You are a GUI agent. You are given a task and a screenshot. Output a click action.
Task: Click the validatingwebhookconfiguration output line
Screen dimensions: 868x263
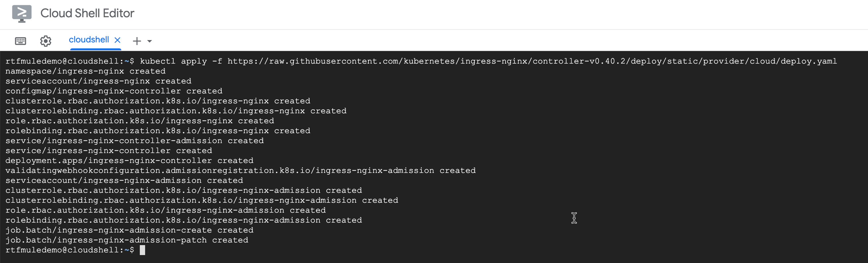click(x=241, y=171)
